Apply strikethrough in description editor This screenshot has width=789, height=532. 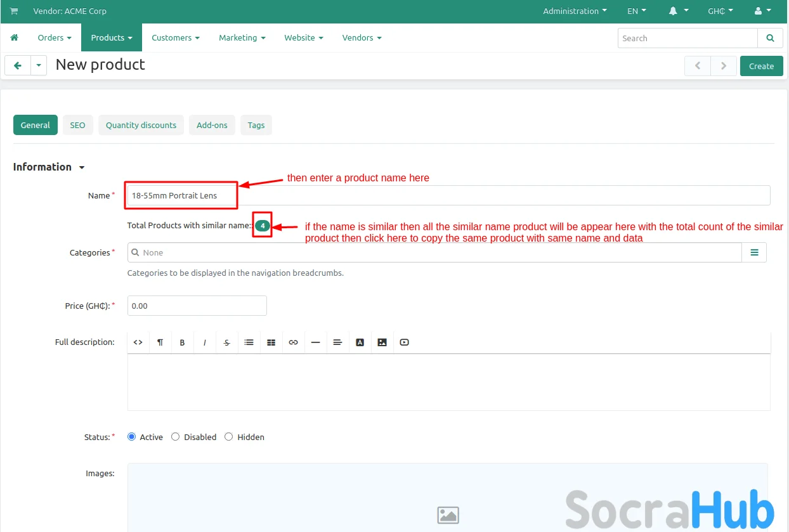227,342
